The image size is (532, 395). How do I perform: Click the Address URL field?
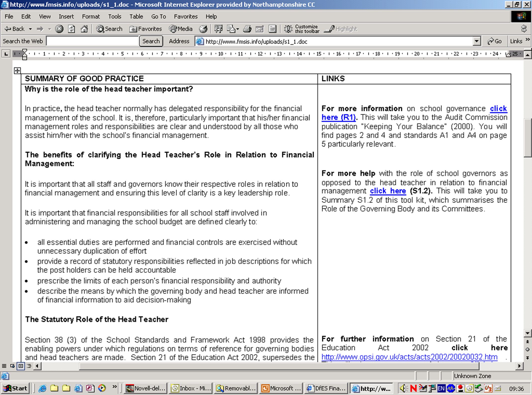[334, 41]
